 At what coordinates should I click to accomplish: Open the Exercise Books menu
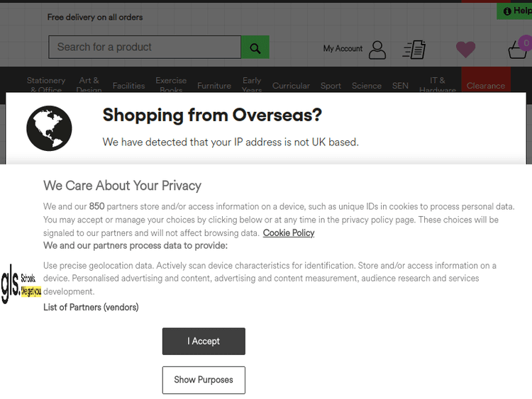tap(171, 85)
